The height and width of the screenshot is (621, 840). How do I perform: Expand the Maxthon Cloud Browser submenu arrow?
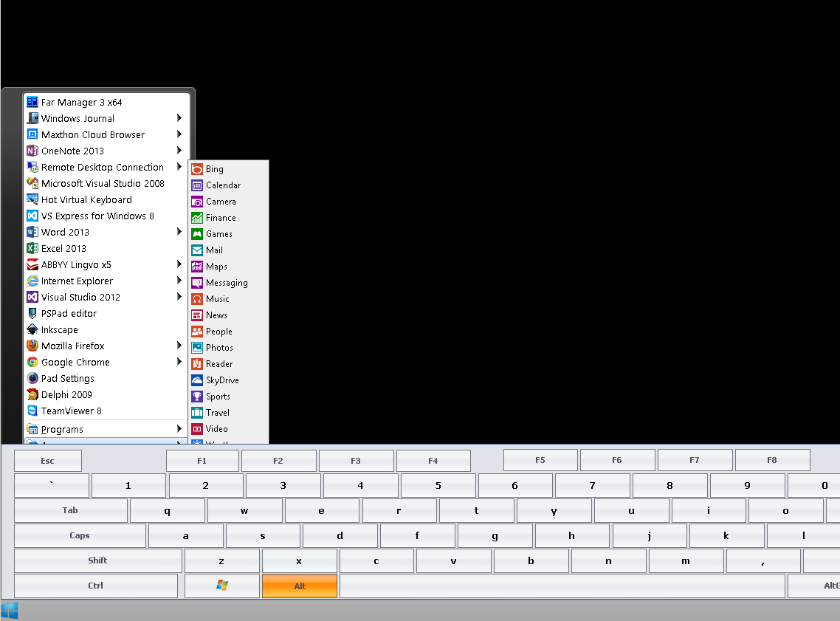(x=179, y=134)
